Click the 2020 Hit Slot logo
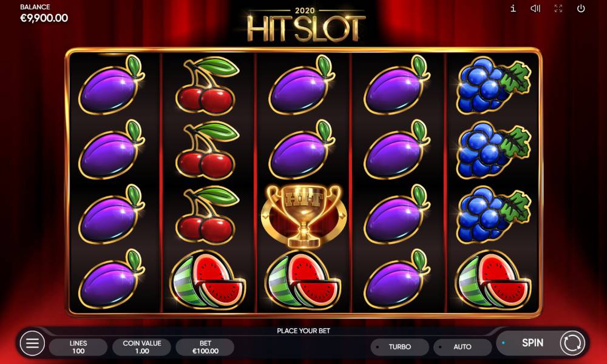The width and height of the screenshot is (607, 364). point(306,25)
